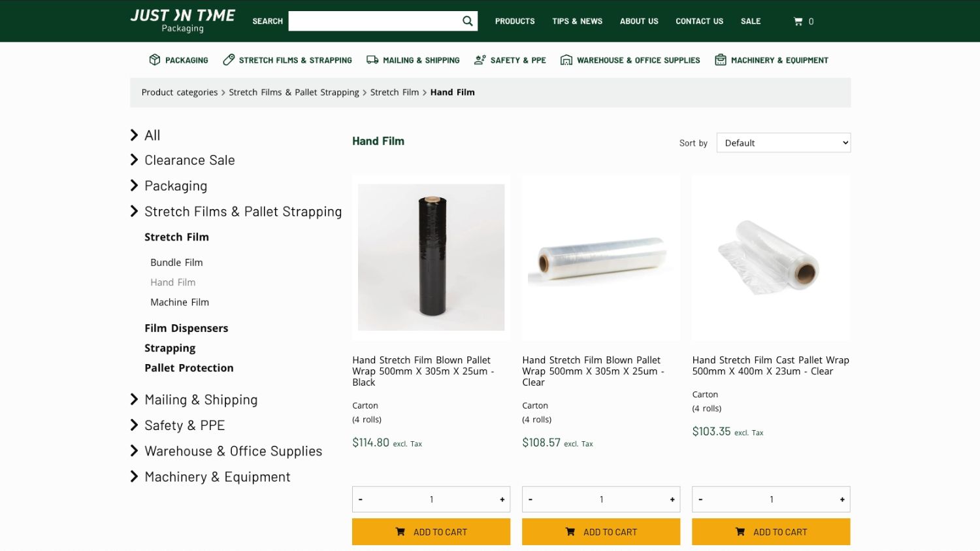Go to the Sale menu item
Viewport: 980px width, 551px height.
click(x=751, y=22)
